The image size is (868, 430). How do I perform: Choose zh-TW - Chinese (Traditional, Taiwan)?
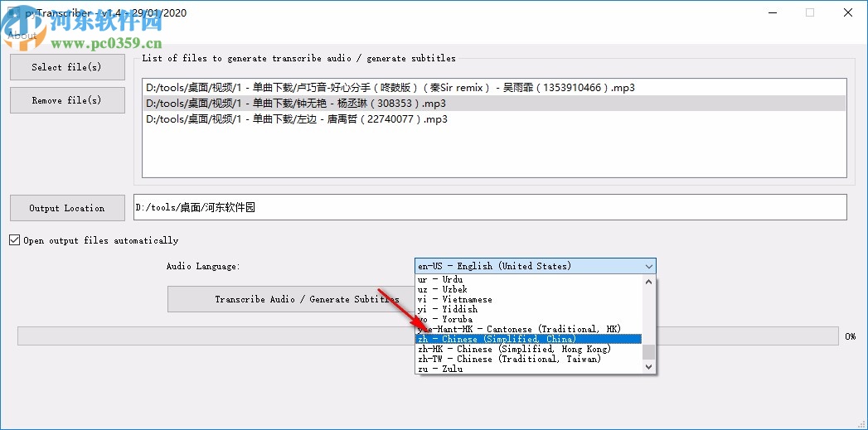coord(529,360)
